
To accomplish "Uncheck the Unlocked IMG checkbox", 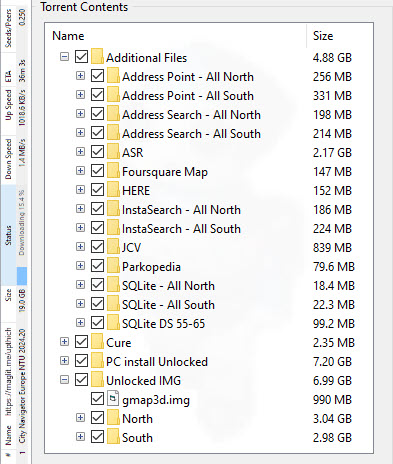I will [x=81, y=380].
